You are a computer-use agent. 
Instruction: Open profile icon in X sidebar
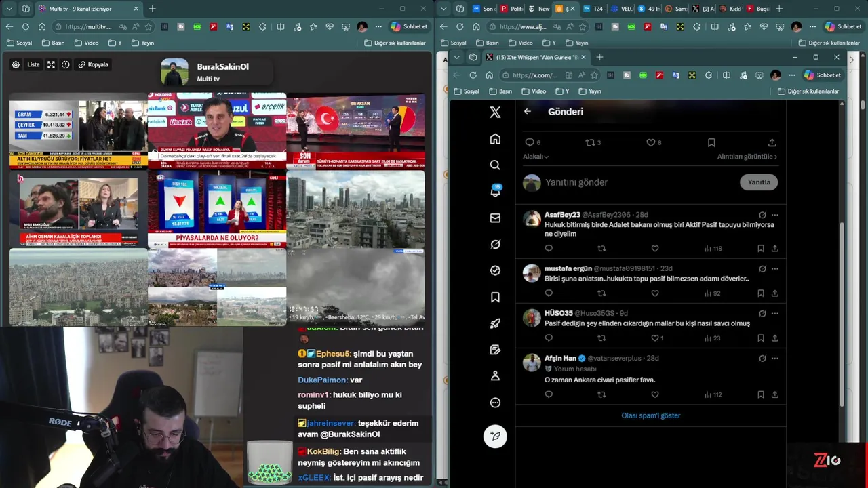tap(495, 376)
